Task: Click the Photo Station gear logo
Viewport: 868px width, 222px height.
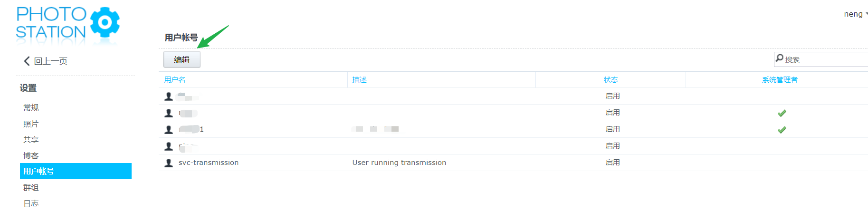Action: 105,22
